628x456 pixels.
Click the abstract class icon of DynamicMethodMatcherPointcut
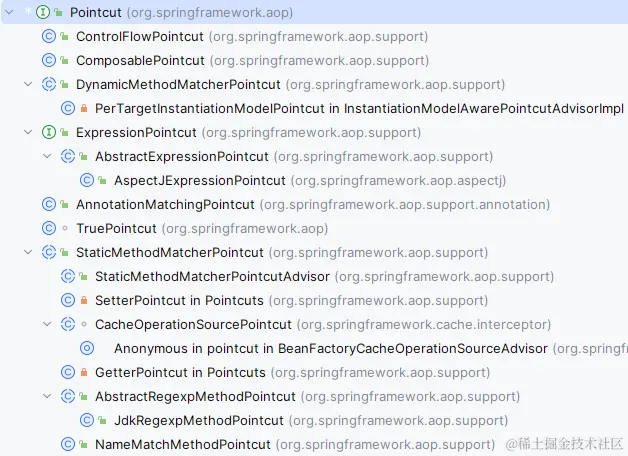click(x=49, y=84)
